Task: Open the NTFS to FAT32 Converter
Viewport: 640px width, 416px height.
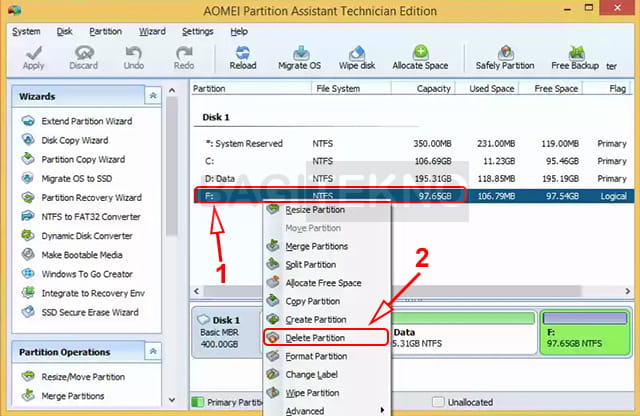Action: click(x=81, y=217)
